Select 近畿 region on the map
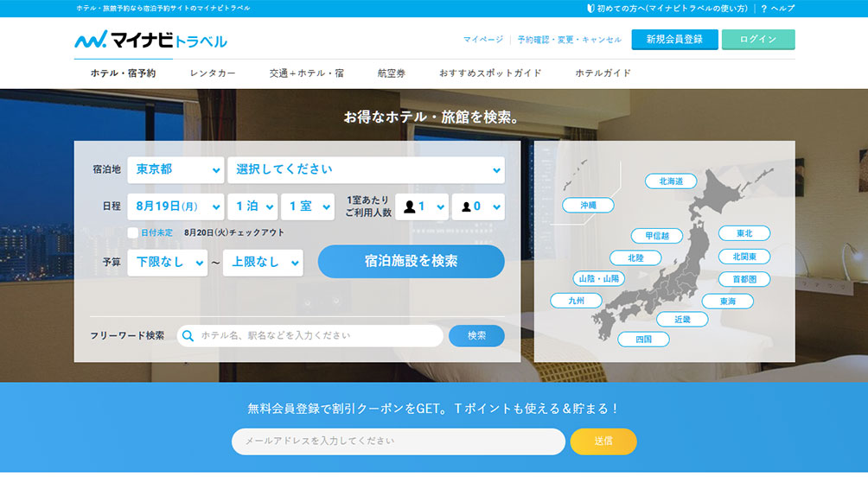Viewport: 868px width, 489px height. pos(682,319)
